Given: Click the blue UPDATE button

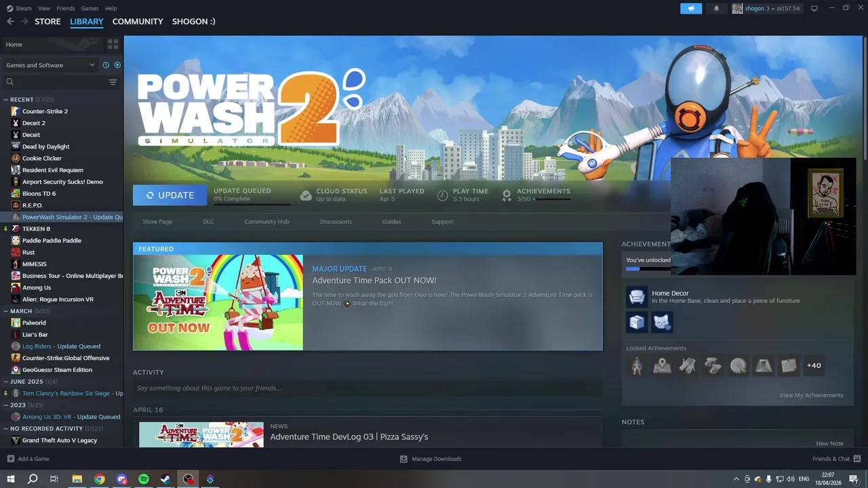Looking at the screenshot, I should (x=170, y=195).
